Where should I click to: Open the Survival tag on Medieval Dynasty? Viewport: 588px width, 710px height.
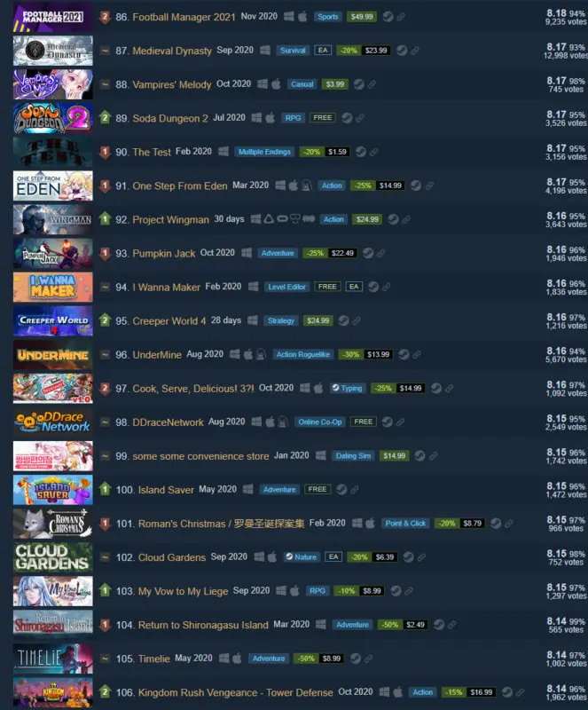pyautogui.click(x=293, y=51)
